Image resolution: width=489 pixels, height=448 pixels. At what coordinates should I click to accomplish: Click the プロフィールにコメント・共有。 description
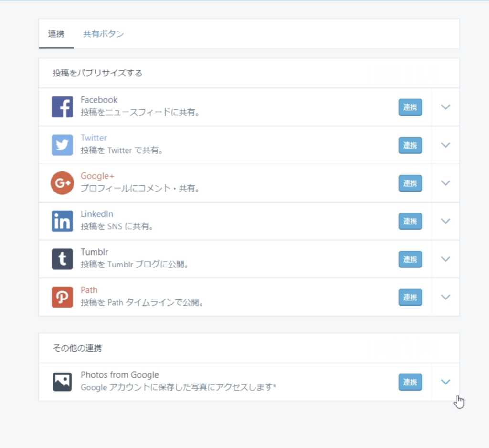[x=140, y=188]
